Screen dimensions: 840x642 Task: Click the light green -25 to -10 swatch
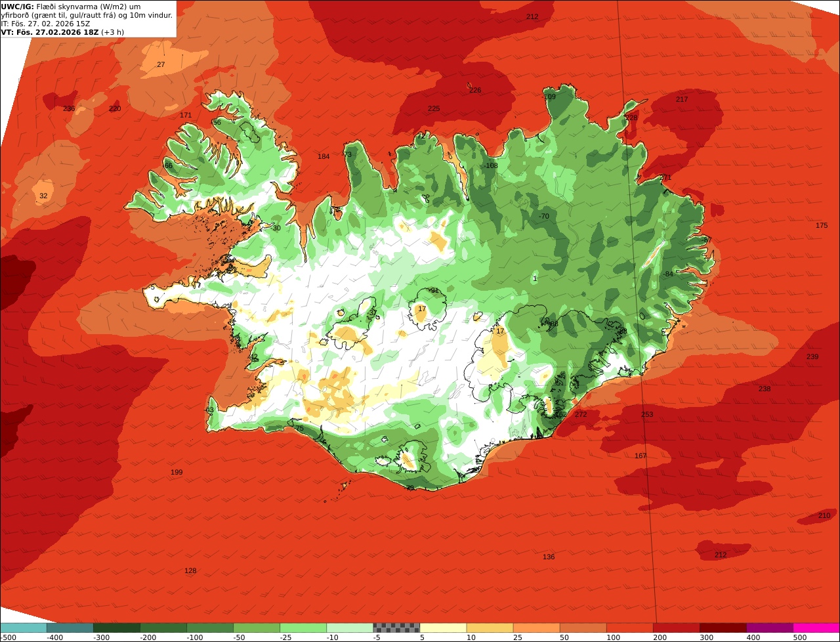[x=303, y=628]
